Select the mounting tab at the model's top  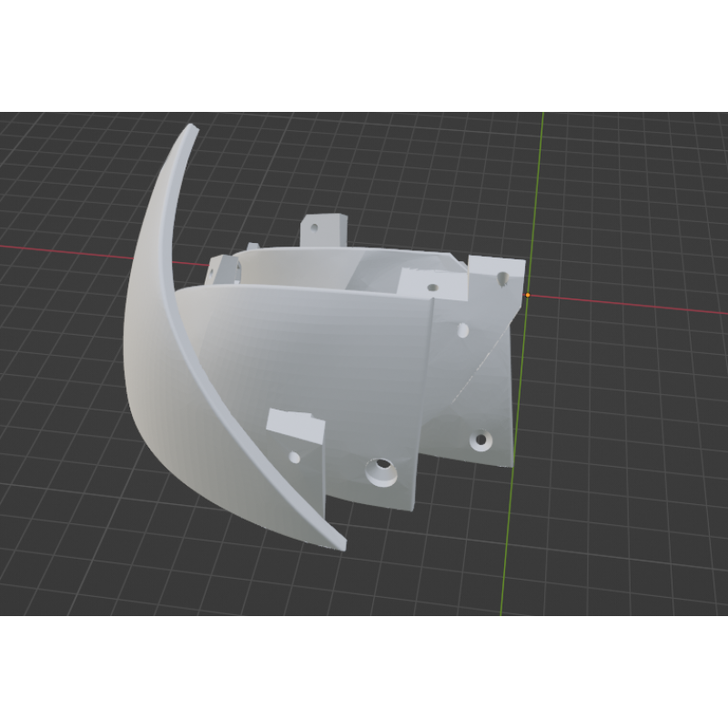[x=323, y=226]
